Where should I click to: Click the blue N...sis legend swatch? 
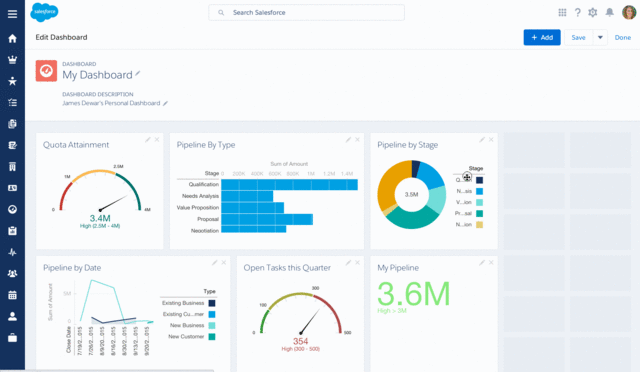480,191
